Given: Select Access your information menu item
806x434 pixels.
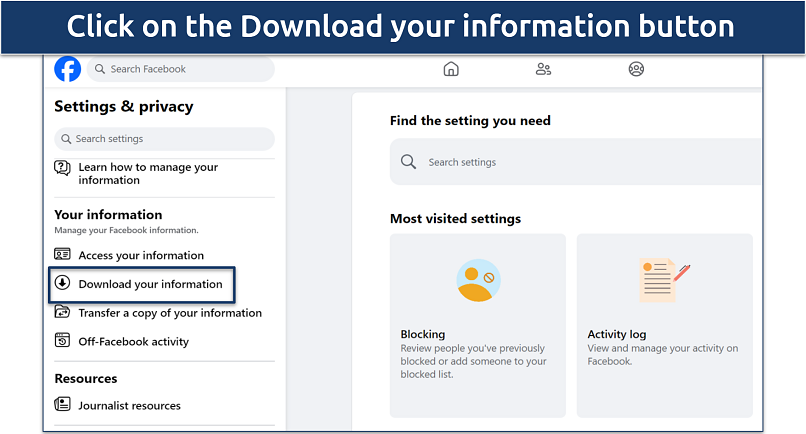Looking at the screenshot, I should pyautogui.click(x=141, y=255).
